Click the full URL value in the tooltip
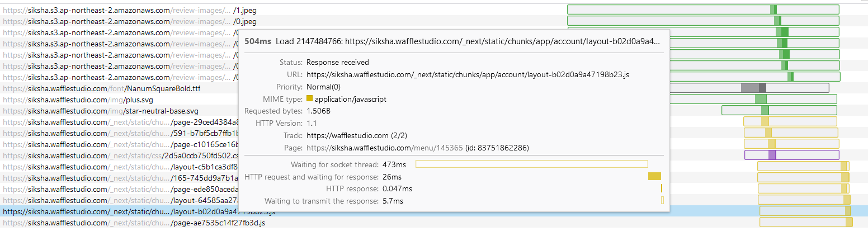The height and width of the screenshot is (231, 868). click(x=469, y=74)
